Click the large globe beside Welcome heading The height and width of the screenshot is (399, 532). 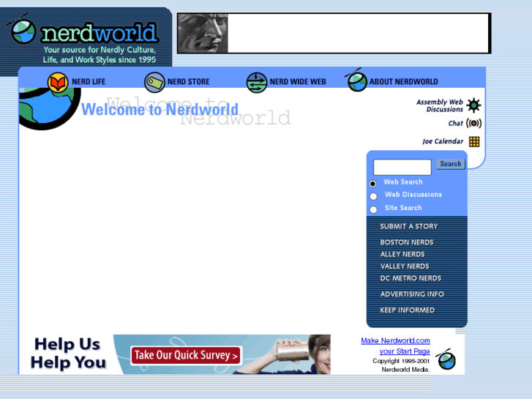click(50, 108)
